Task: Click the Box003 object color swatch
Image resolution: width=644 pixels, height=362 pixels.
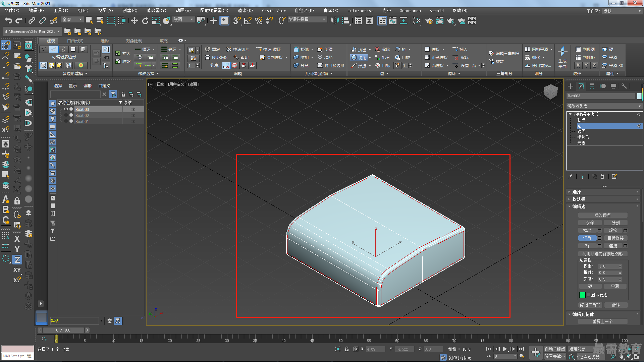Action: [639, 96]
